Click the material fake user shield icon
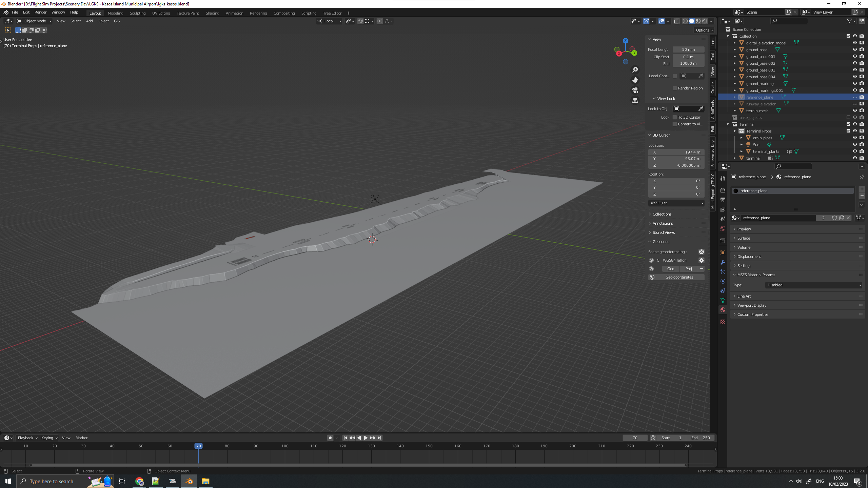The height and width of the screenshot is (488, 868). pos(834,218)
